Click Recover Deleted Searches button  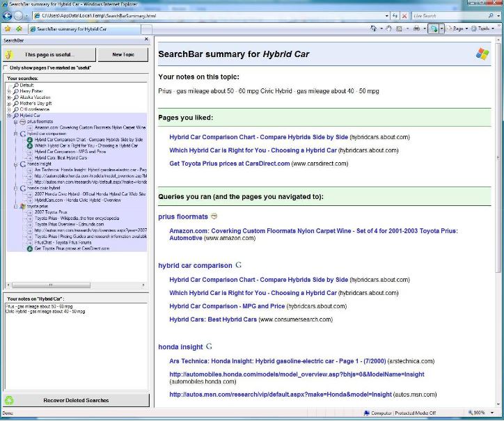click(75, 400)
